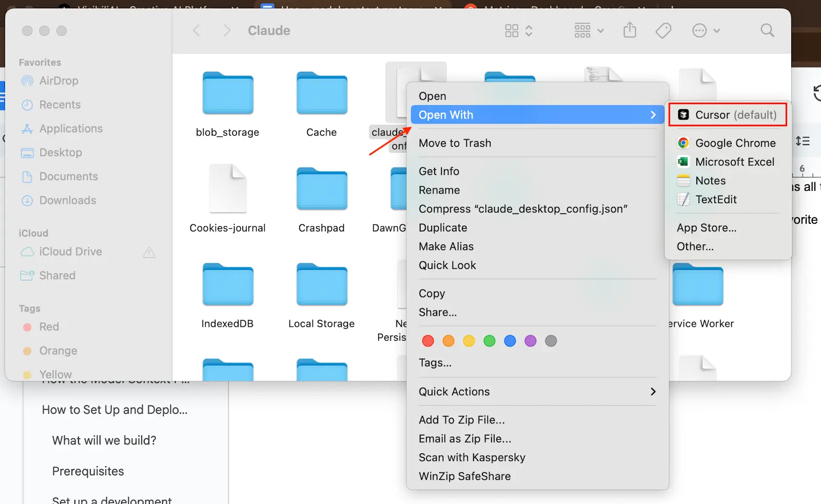Viewport: 821px width, 504px height.
Task: Open Downloads in the Finder sidebar
Action: click(58, 200)
